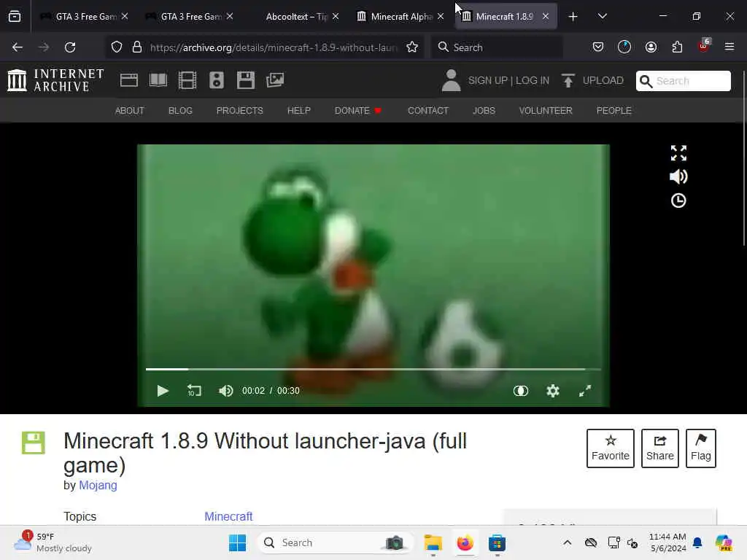Mute the video player volume

tap(226, 391)
